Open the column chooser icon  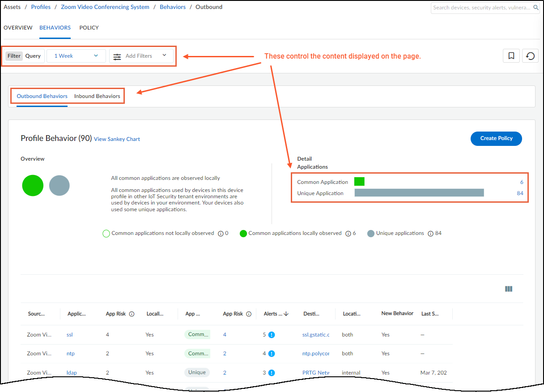point(508,289)
